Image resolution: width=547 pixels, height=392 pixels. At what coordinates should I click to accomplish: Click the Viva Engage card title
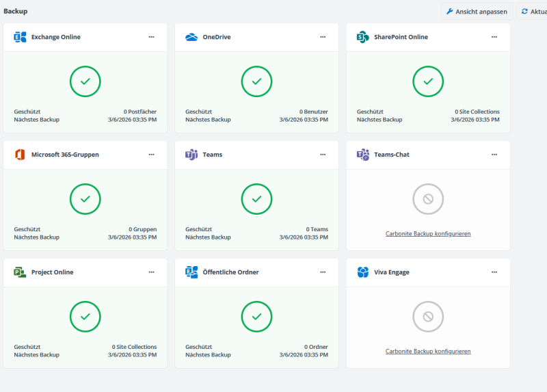click(x=392, y=272)
